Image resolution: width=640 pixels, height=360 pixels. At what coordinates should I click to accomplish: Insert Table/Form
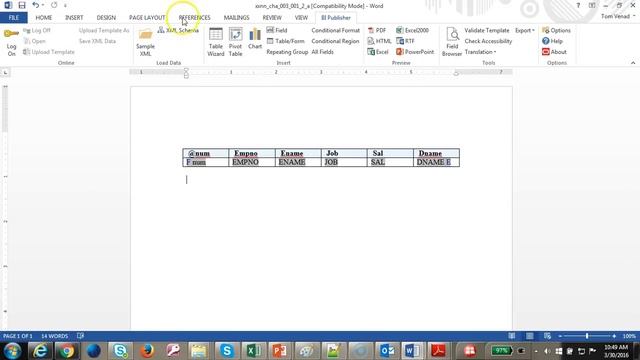point(285,41)
